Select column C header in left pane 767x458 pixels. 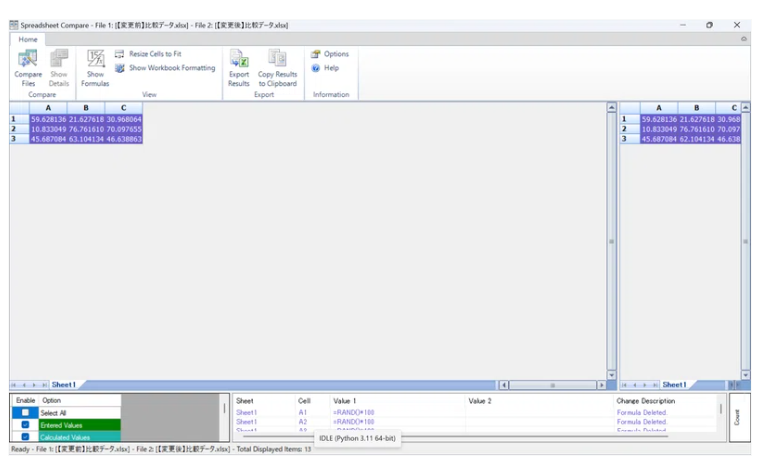click(124, 108)
